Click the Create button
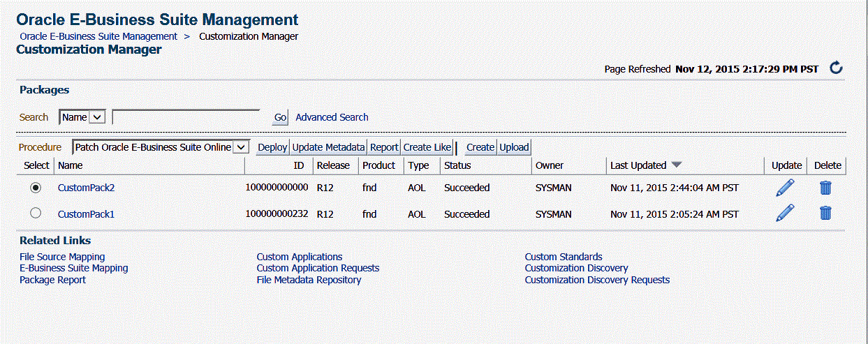868x344 pixels. click(480, 147)
